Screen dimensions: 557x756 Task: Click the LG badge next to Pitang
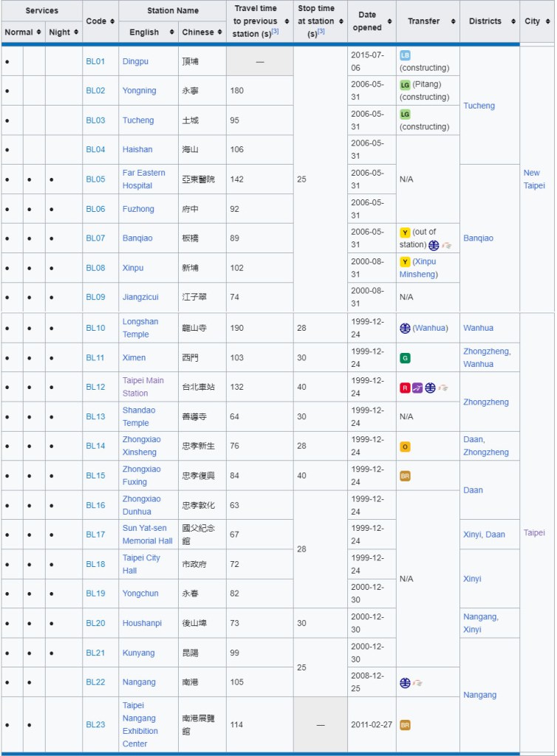(x=405, y=85)
